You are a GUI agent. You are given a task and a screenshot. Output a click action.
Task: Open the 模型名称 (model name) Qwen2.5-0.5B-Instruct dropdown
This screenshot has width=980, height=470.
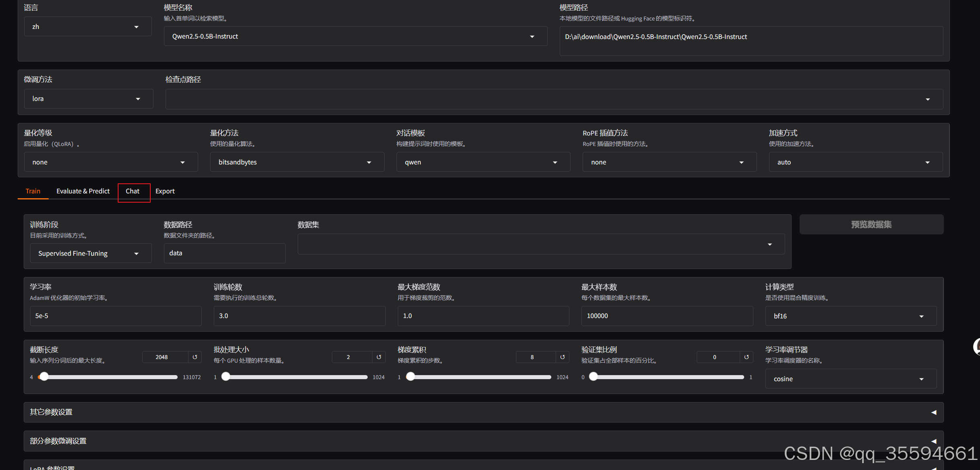[x=355, y=37]
